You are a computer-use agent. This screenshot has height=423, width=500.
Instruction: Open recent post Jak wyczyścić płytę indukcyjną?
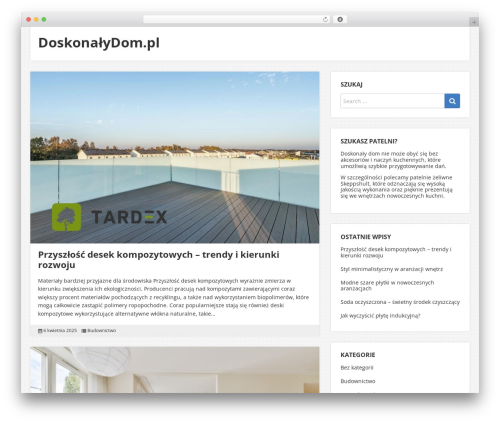(380, 316)
